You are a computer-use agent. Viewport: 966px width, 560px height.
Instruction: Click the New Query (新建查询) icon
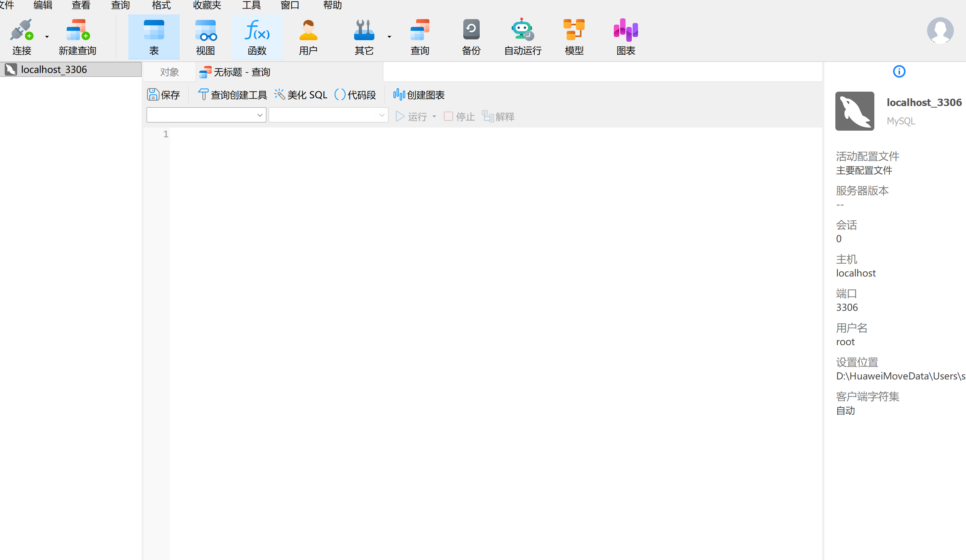(77, 37)
